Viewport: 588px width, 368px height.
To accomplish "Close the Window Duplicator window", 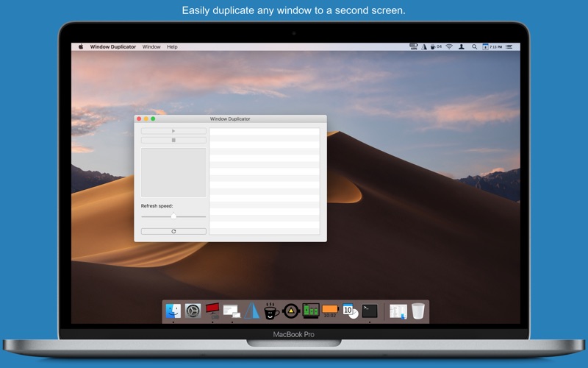I will [x=139, y=118].
